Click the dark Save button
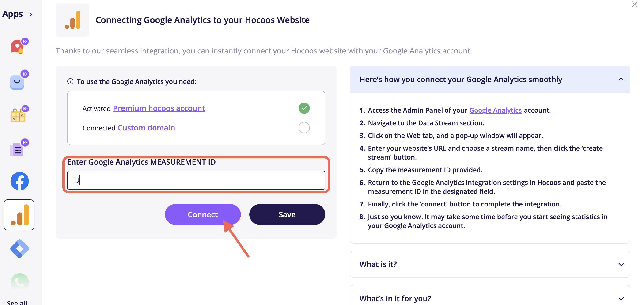This screenshot has width=644, height=305. tap(287, 214)
